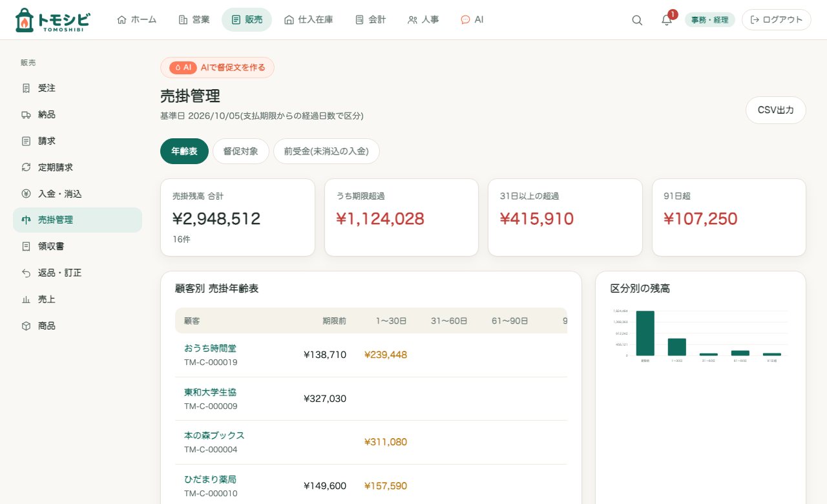Click the うち期限超過 amount ¥1,124,028
Screen dimensions: 827x504
coord(381,219)
